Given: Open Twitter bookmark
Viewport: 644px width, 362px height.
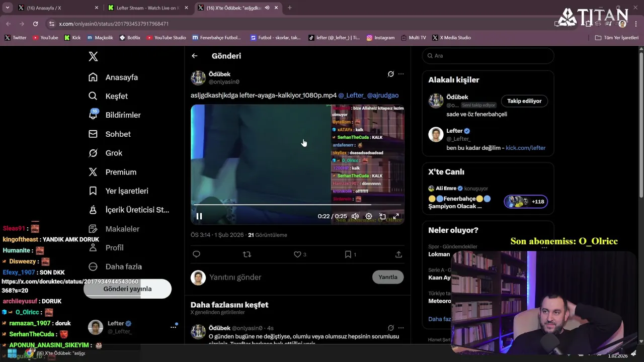Looking at the screenshot, I should point(16,38).
